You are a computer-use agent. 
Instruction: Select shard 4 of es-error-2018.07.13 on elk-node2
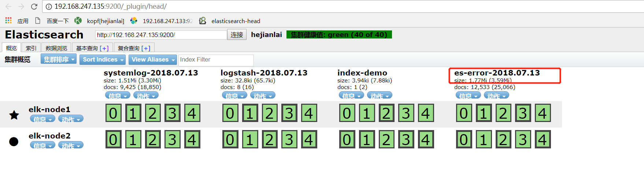[543, 140]
